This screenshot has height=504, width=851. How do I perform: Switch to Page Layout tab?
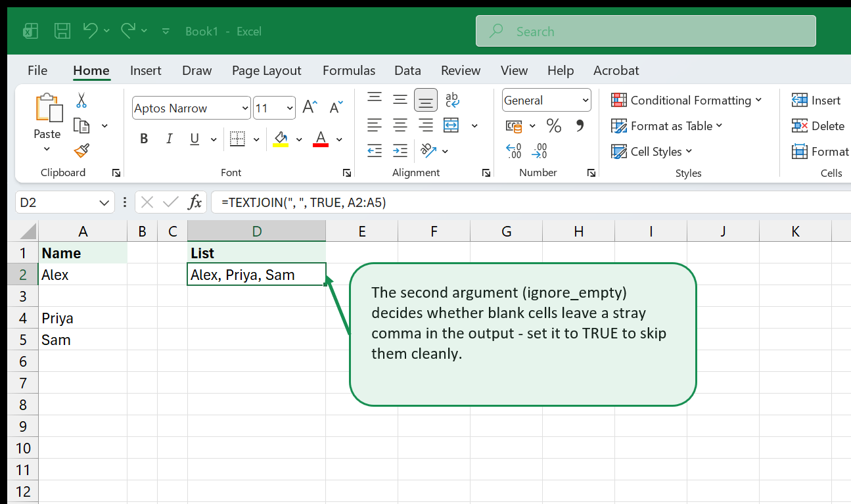[x=266, y=70]
